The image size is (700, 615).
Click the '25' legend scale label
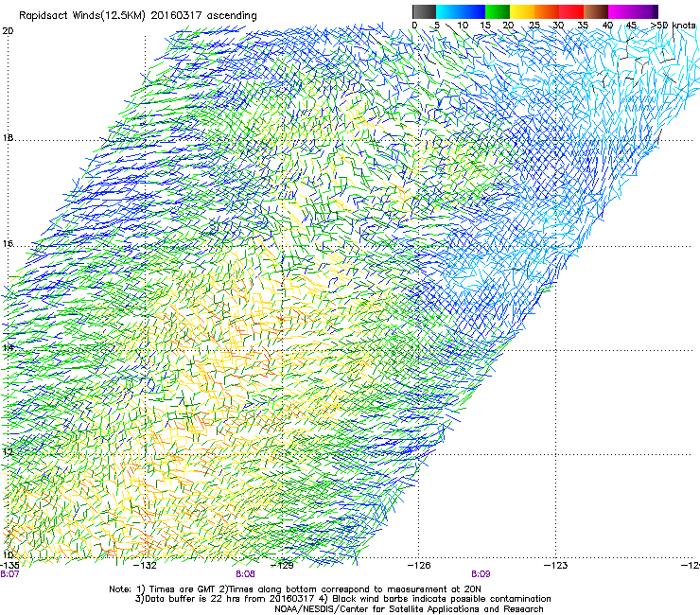(x=534, y=26)
